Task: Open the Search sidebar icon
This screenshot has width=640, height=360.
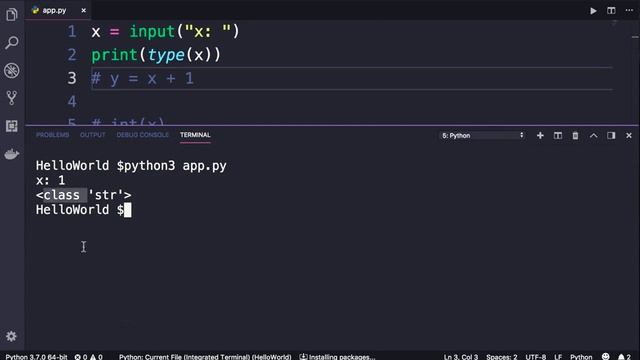Action: [11, 42]
